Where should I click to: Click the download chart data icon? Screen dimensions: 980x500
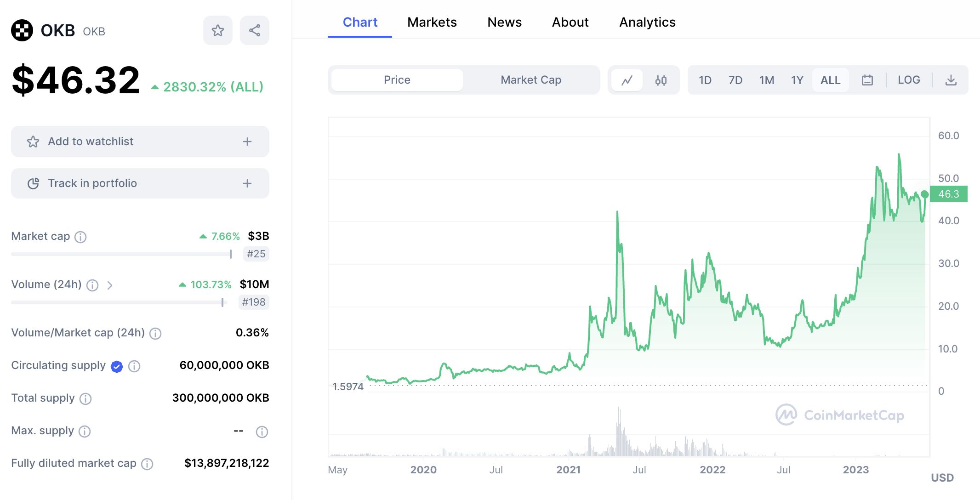point(951,80)
